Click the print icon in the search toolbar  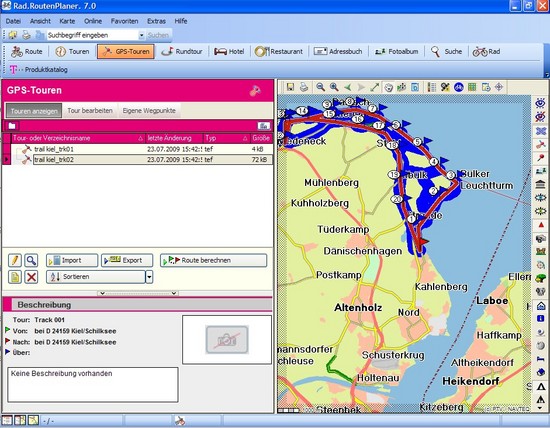[x=26, y=35]
